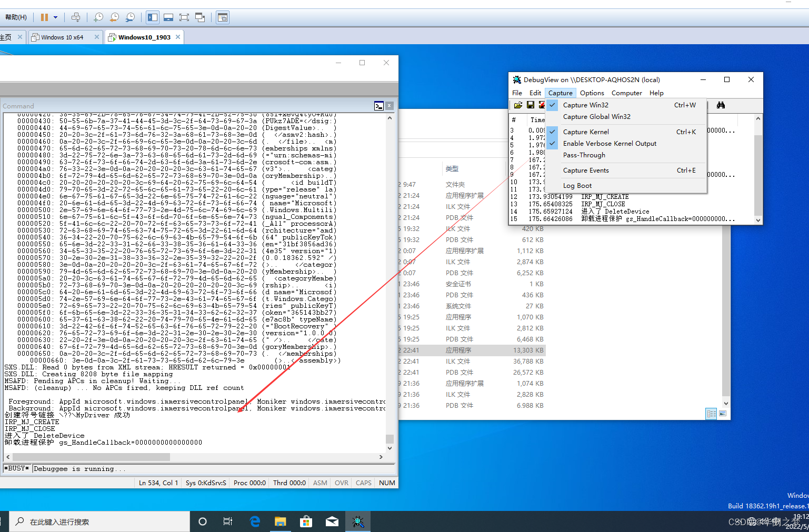
Task: Switch to Unity mode icon
Action: pyautogui.click(x=200, y=17)
